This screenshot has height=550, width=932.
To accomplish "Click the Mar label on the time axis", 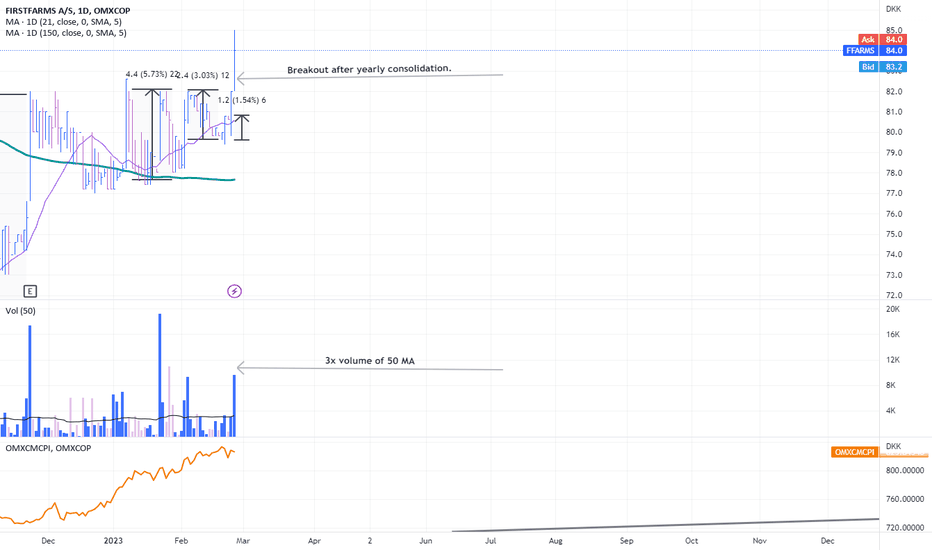I will coord(243,540).
